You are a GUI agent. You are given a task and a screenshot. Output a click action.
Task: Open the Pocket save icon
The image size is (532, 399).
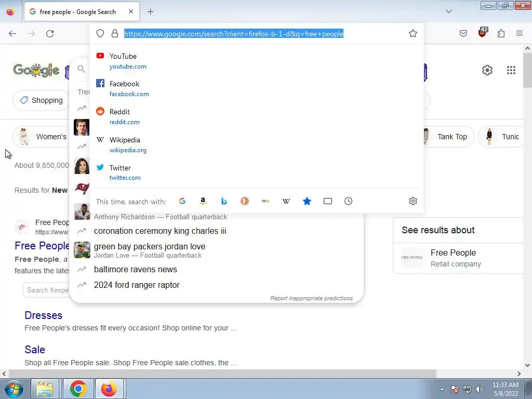tap(463, 33)
